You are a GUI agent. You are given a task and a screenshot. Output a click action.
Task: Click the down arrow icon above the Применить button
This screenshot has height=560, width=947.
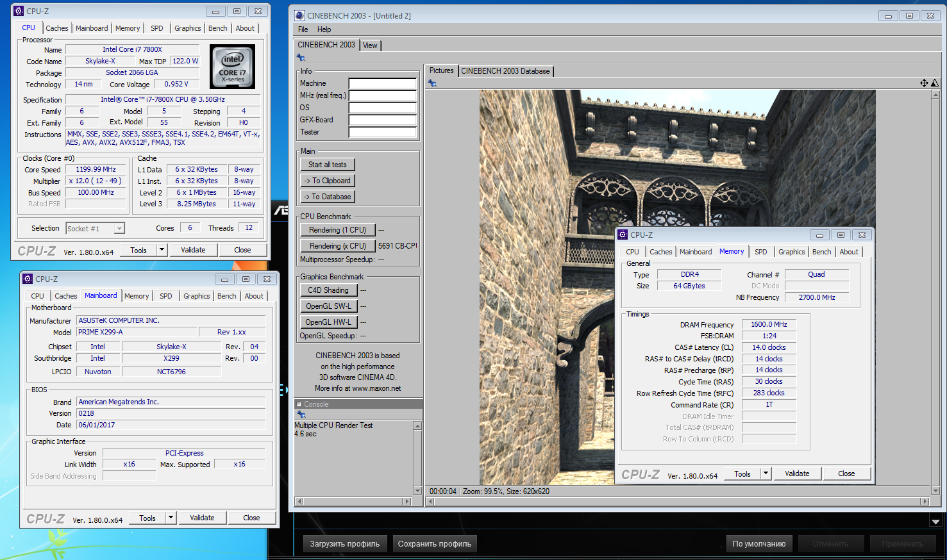[935, 521]
